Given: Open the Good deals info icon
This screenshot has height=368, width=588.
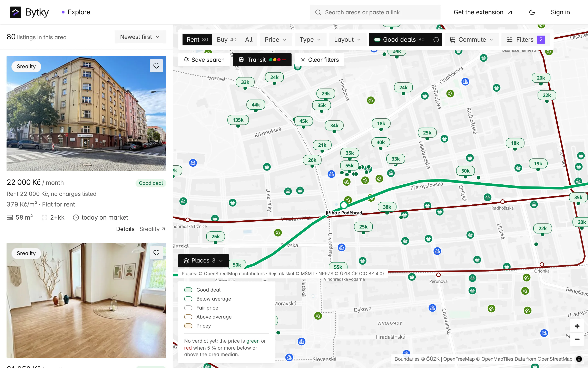Looking at the screenshot, I should point(436,40).
